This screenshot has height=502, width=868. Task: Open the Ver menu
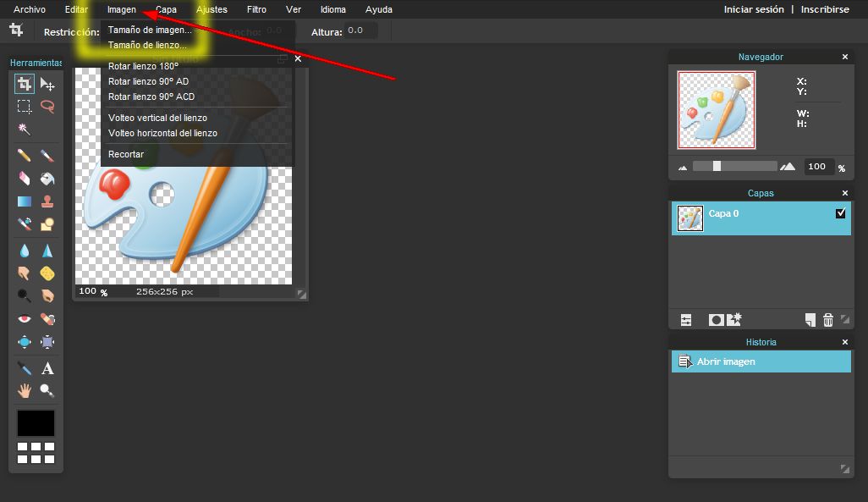tap(294, 9)
